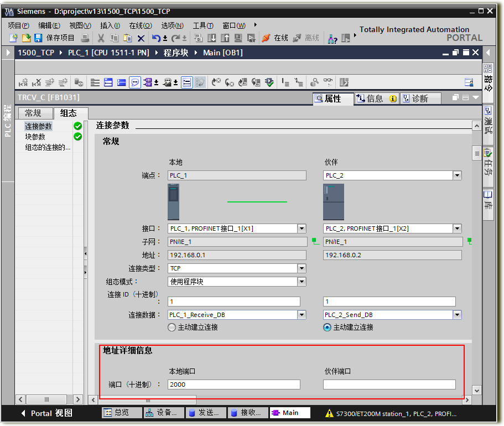Switch to Portal 视图
Viewport: 504px width, 426px height.
(47, 413)
